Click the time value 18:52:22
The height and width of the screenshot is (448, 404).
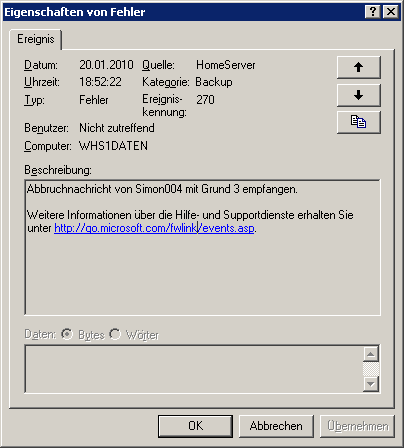pos(100,82)
